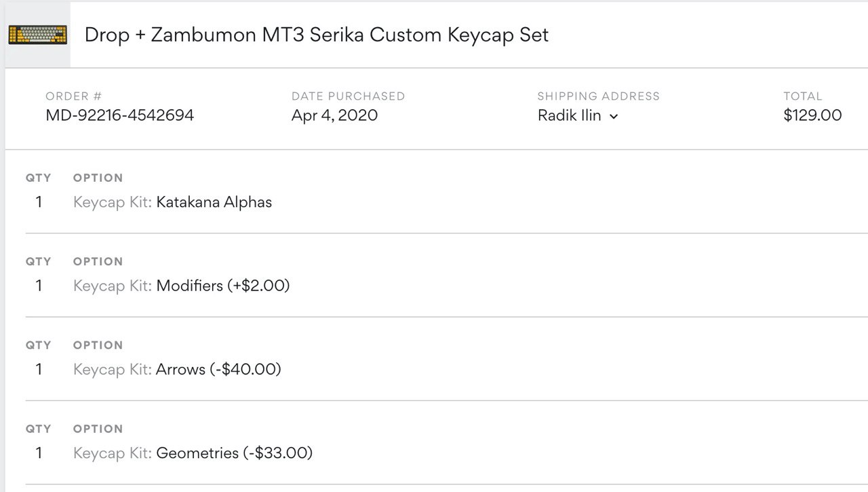
Task: Click the DATE PURCHASED header label
Action: (x=348, y=96)
